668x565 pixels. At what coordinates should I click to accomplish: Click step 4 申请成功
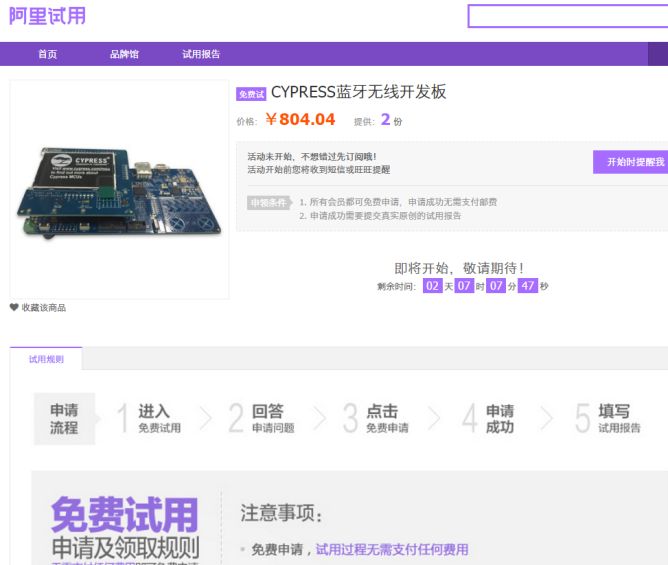489,418
